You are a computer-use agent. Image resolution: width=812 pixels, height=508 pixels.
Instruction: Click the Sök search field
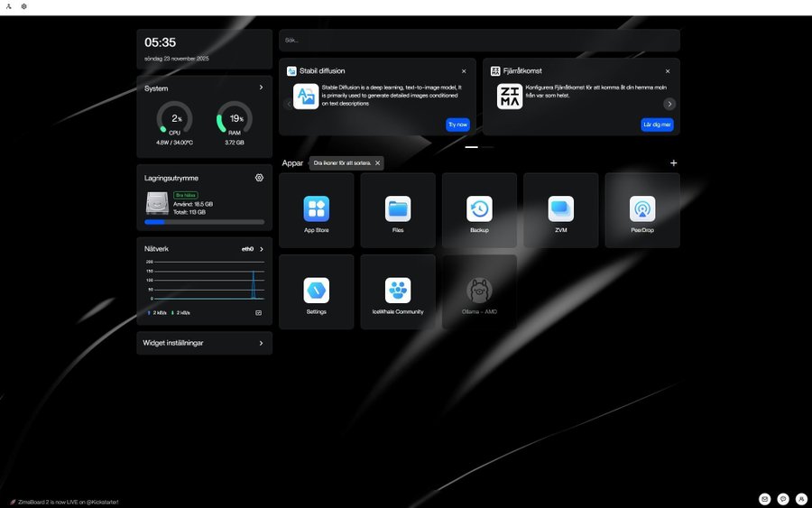pyautogui.click(x=478, y=41)
